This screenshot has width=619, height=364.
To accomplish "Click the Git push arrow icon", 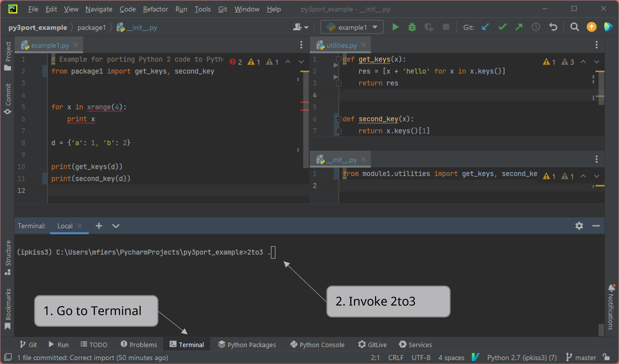I will click(x=519, y=27).
